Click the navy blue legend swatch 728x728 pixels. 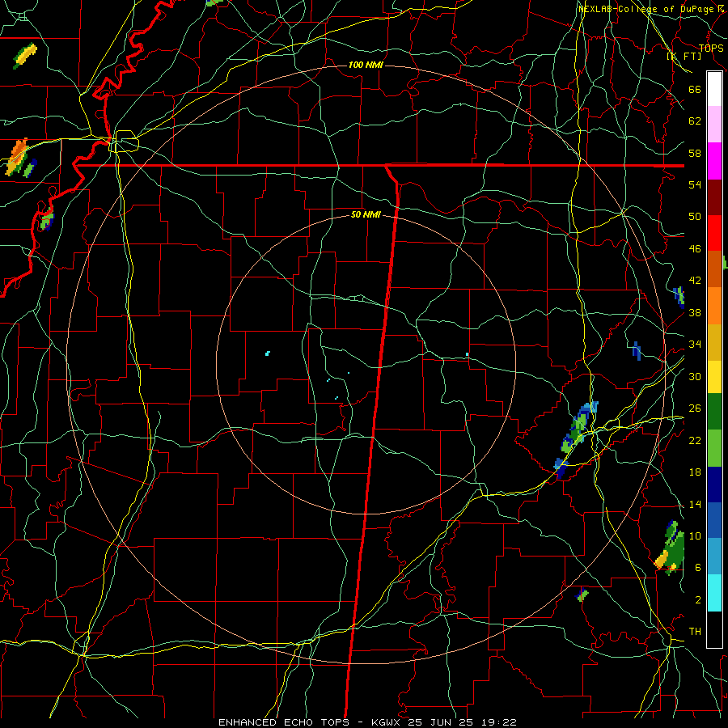[x=714, y=485]
